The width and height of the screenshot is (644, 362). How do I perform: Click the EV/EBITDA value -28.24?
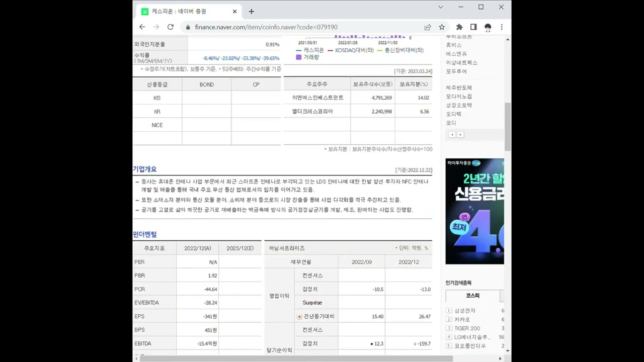coord(211,303)
